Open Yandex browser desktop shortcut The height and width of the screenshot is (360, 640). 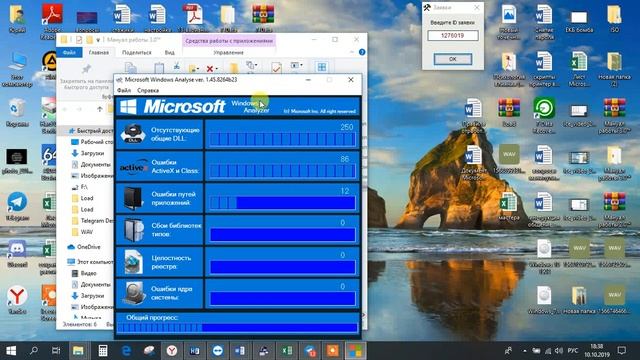tap(17, 300)
